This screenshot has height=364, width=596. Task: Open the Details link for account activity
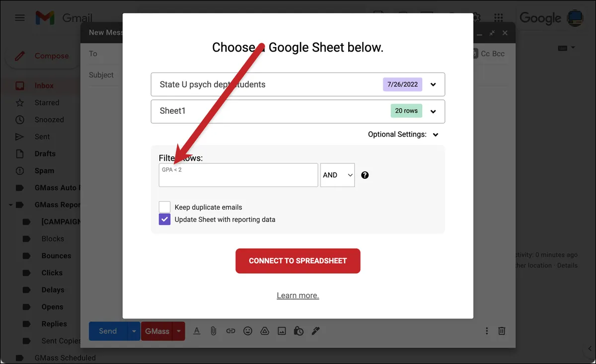click(567, 265)
